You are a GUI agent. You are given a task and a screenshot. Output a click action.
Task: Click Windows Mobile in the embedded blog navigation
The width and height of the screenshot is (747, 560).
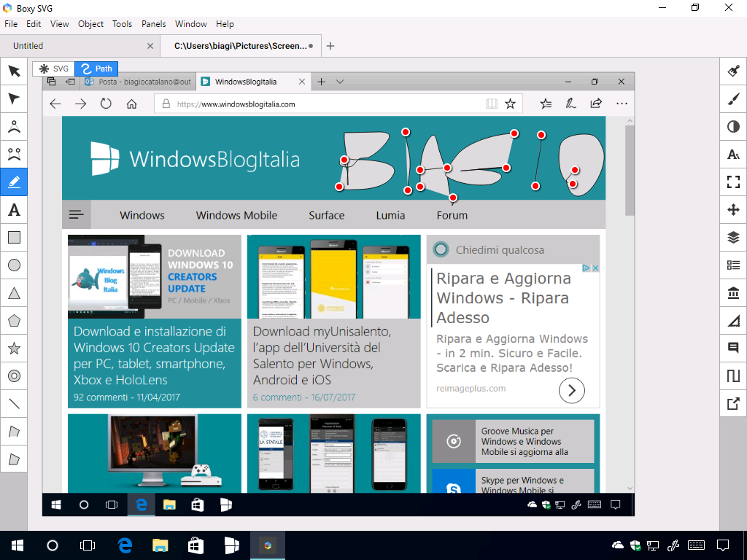(x=237, y=215)
